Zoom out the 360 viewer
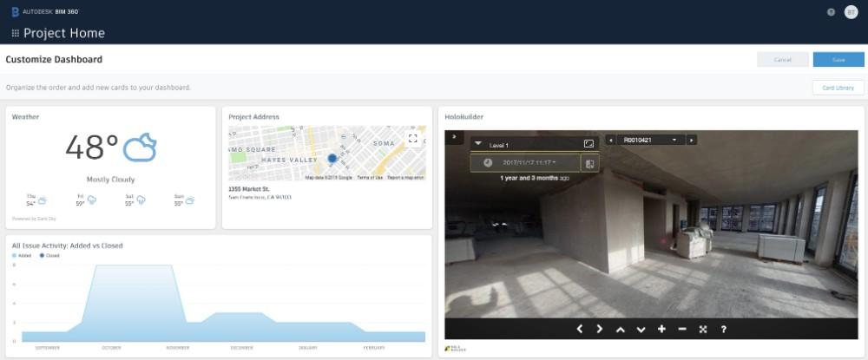This screenshot has width=868, height=360. (x=682, y=329)
